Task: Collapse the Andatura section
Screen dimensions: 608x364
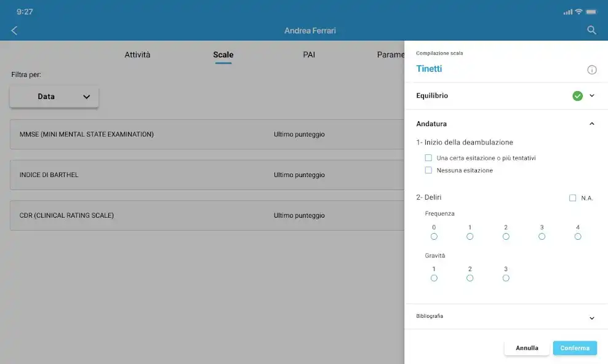Action: 592,124
